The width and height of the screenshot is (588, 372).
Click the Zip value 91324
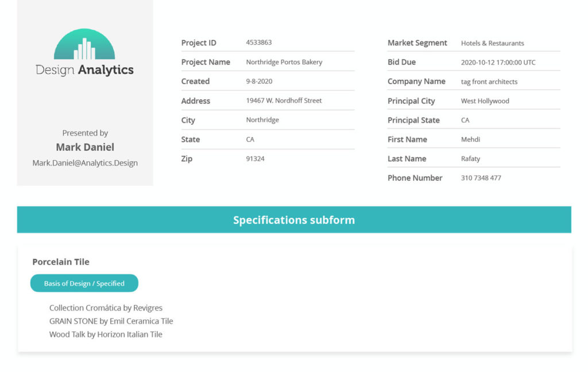(255, 158)
